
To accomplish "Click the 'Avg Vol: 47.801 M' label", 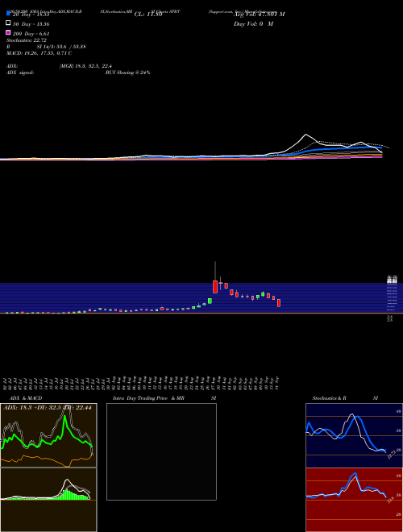I will tap(260, 15).
